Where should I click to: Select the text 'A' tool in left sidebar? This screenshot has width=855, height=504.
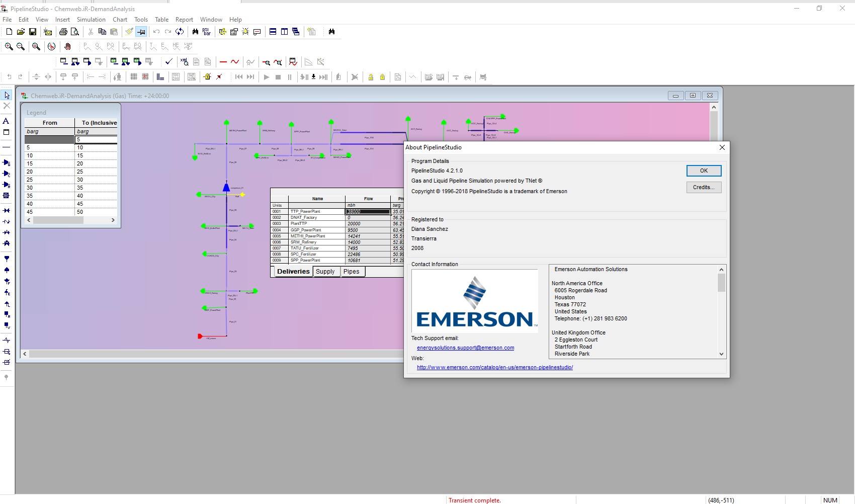pos(6,121)
